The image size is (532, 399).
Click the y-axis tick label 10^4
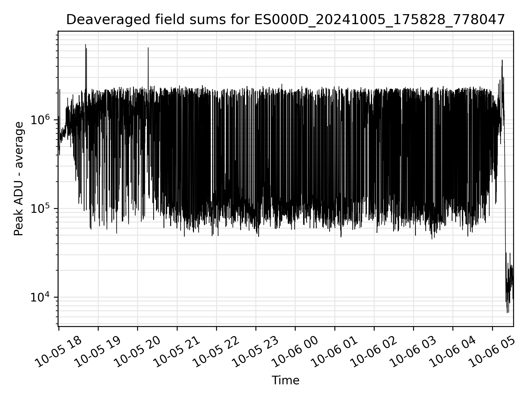click(x=40, y=297)
